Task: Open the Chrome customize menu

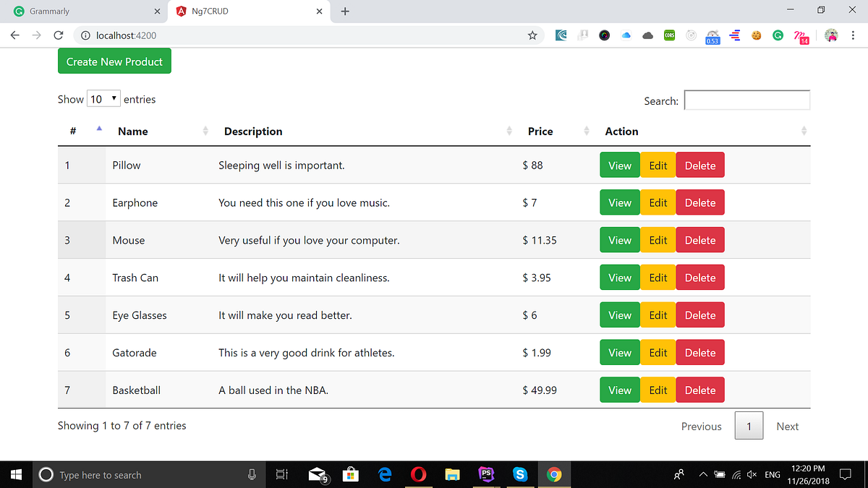Action: pyautogui.click(x=854, y=35)
